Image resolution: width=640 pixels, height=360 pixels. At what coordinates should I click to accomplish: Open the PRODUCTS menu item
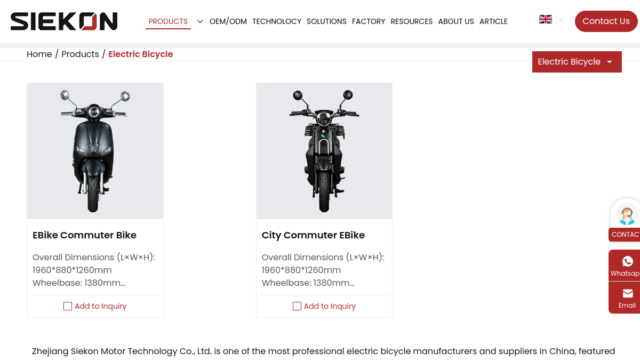(168, 21)
